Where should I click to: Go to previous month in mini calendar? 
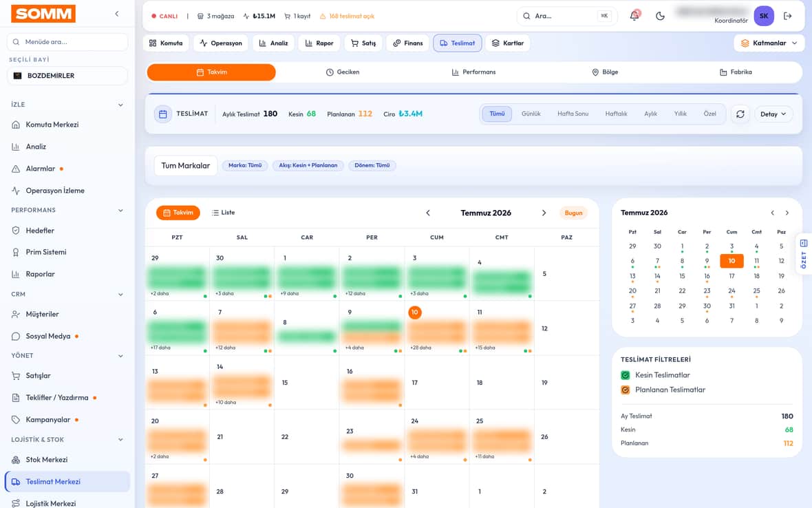pos(773,213)
